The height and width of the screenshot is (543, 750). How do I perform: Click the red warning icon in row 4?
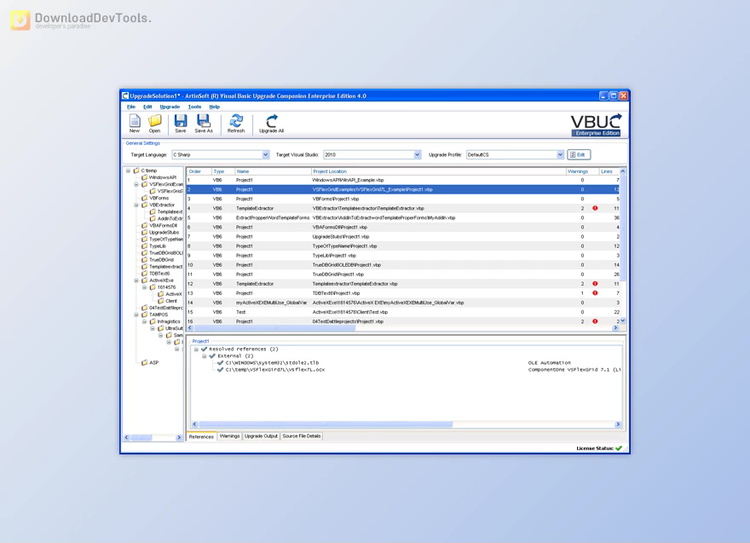point(595,208)
